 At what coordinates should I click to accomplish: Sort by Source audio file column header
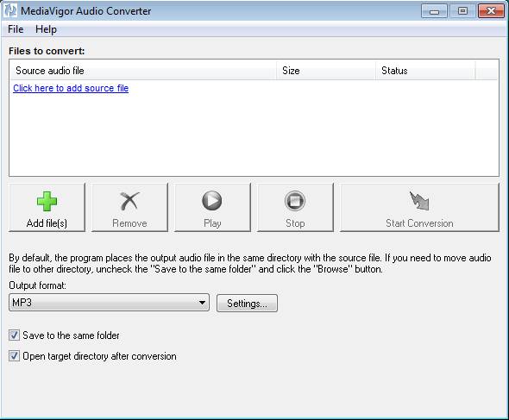coord(143,71)
